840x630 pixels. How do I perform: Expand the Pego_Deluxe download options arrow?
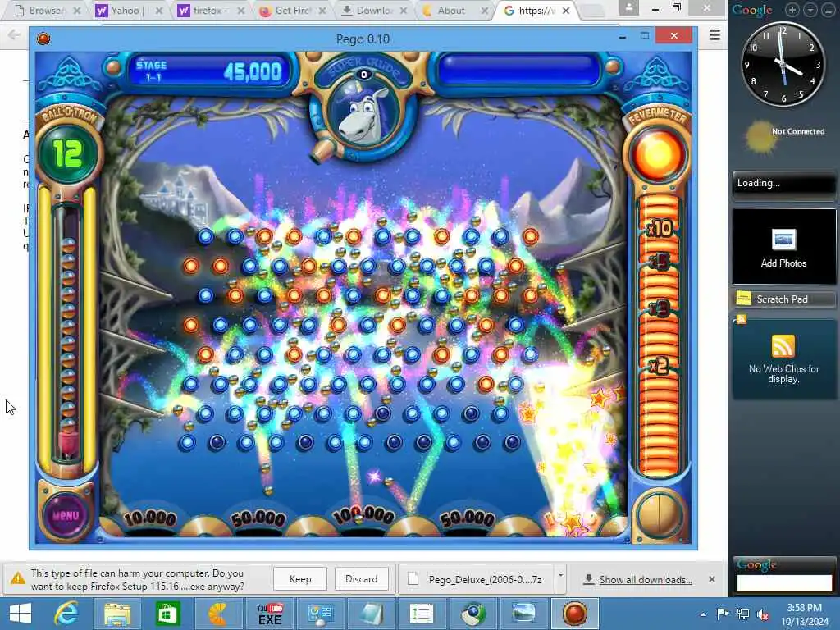[x=560, y=575]
